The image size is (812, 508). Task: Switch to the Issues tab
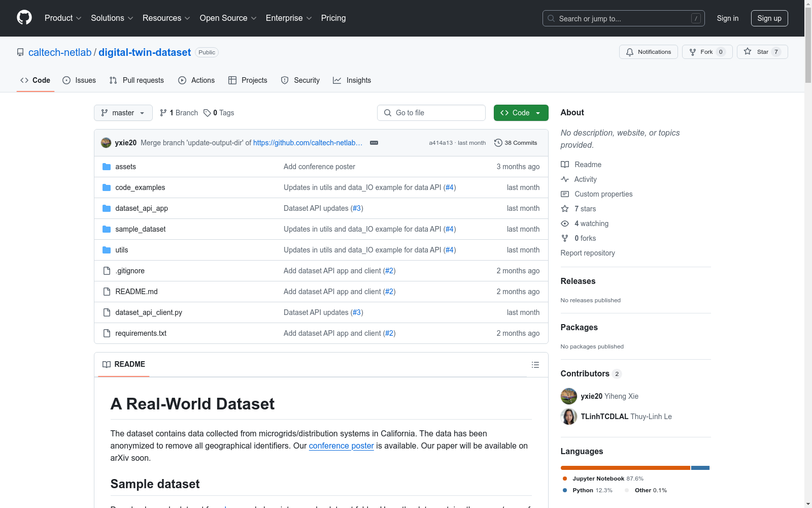tap(79, 80)
